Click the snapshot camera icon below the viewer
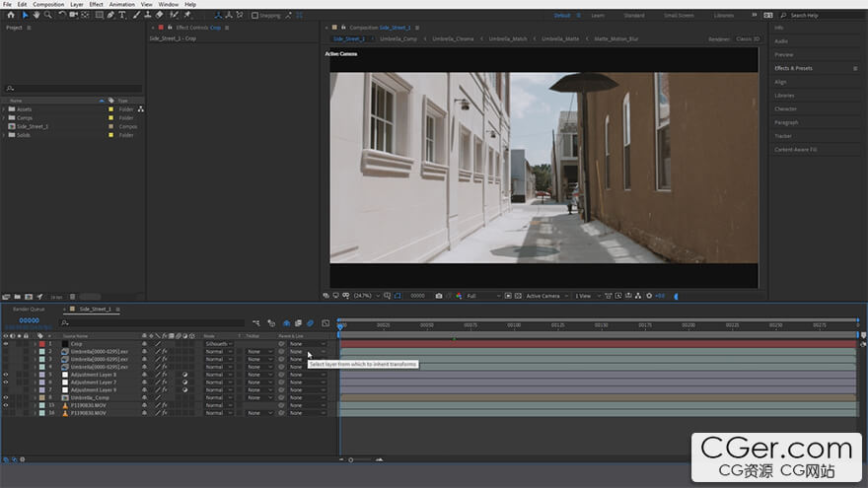The image size is (868, 488). [439, 296]
